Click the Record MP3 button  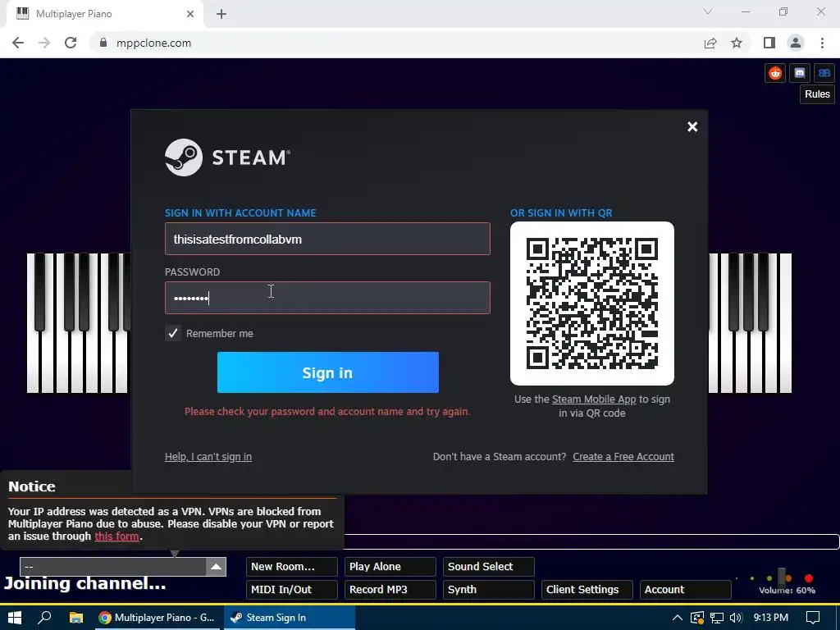pos(390,590)
